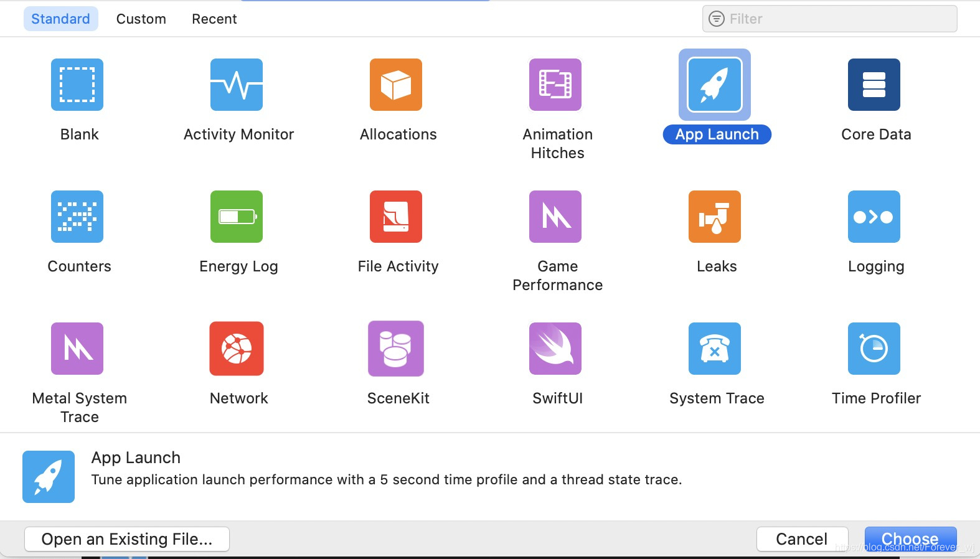Select the Core Data template icon
980x559 pixels.
pyautogui.click(x=874, y=85)
